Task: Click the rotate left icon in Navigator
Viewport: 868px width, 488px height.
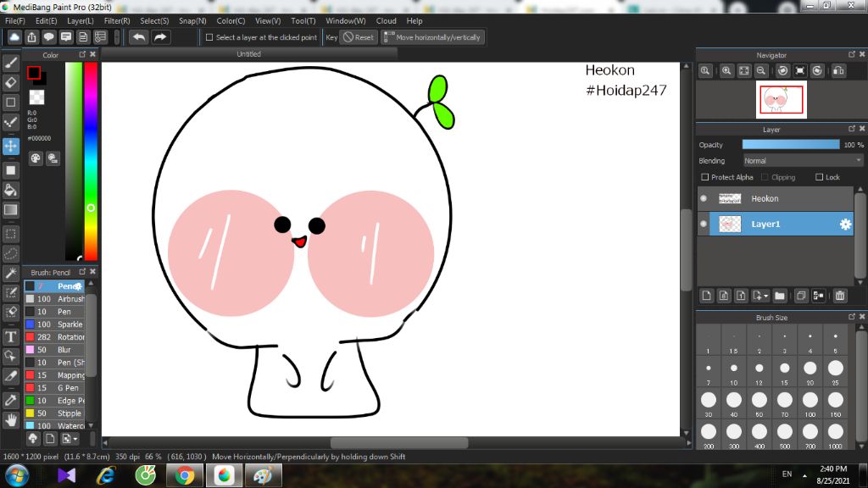Action: (782, 71)
